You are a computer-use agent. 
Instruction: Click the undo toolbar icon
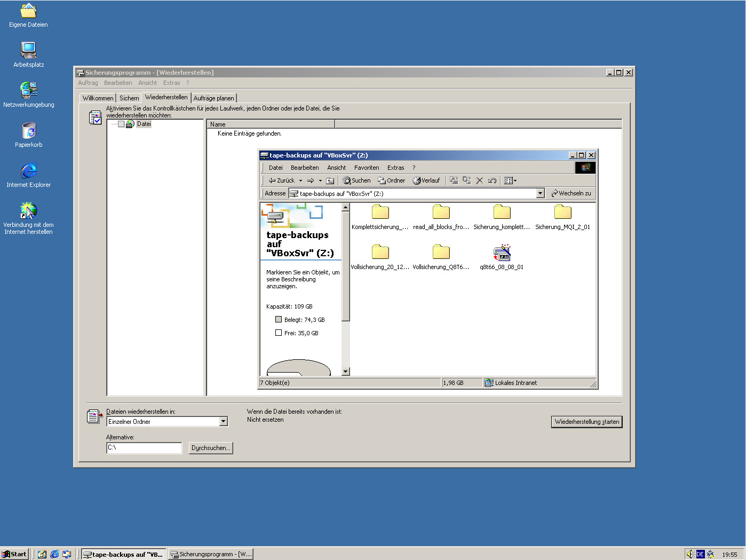pyautogui.click(x=492, y=181)
